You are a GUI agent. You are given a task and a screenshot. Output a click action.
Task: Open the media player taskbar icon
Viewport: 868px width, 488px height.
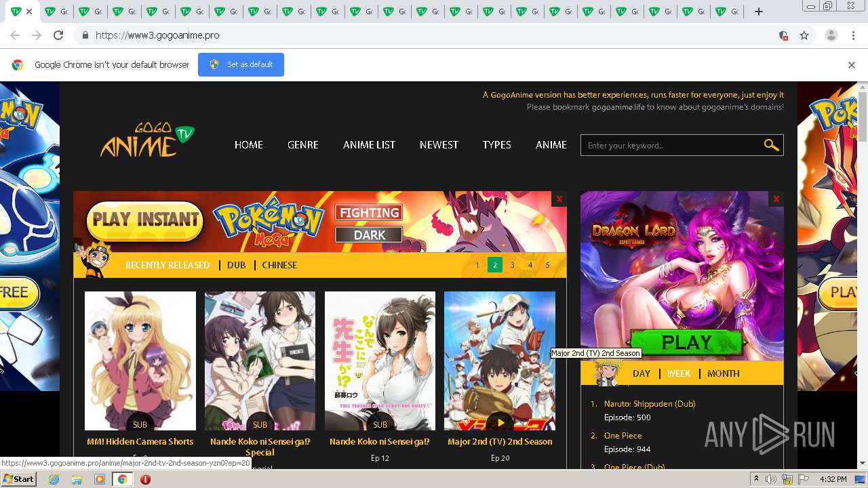coord(100,479)
